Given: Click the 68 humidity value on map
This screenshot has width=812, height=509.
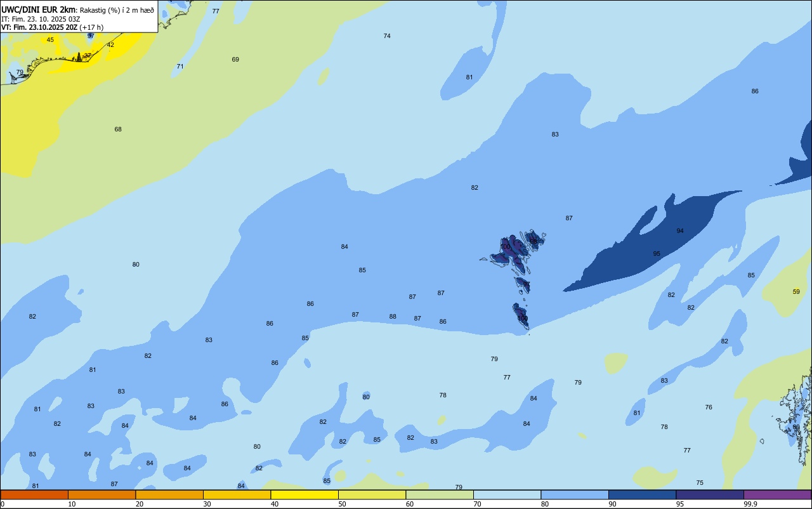Looking at the screenshot, I should click(x=118, y=129).
